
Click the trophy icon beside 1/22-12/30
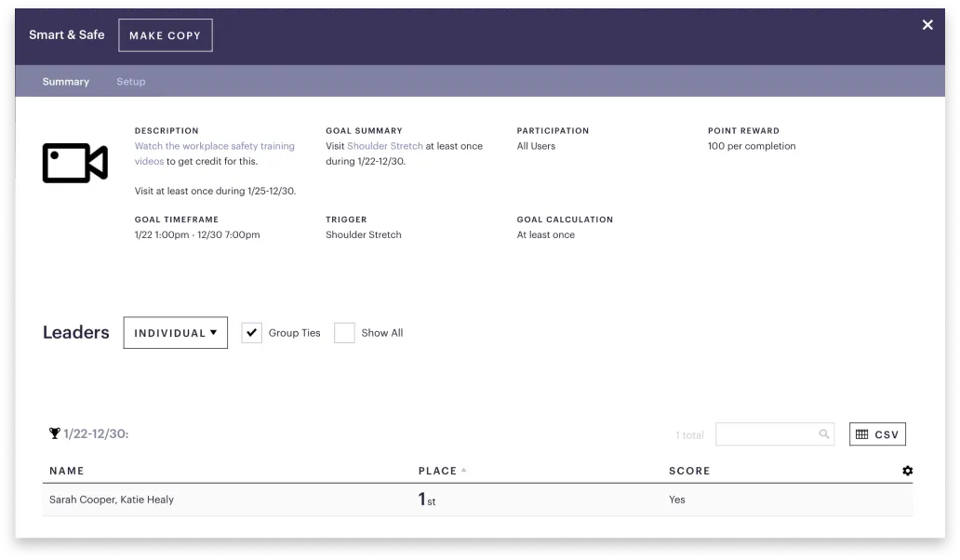(x=55, y=433)
